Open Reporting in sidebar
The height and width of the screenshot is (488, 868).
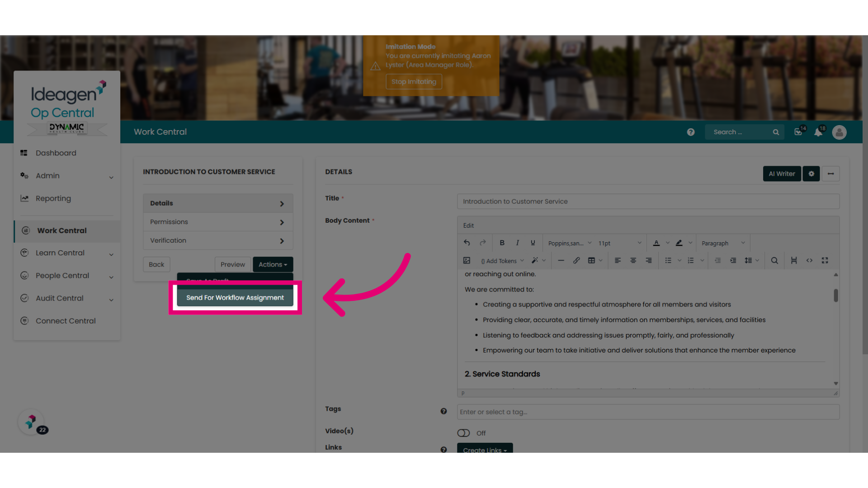click(53, 198)
